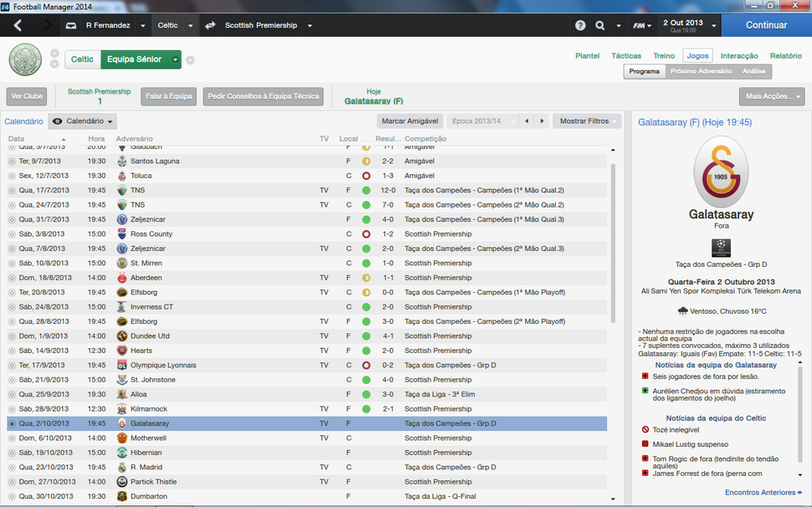This screenshot has height=507, width=812.
Task: Click the fixtures list vertical scrollbar
Action: tap(613, 243)
